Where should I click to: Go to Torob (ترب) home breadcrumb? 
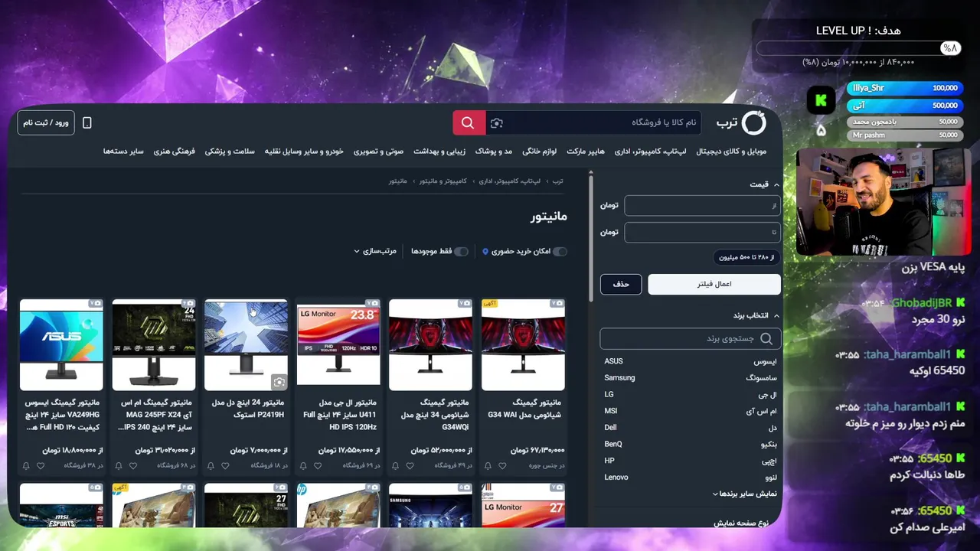(558, 181)
